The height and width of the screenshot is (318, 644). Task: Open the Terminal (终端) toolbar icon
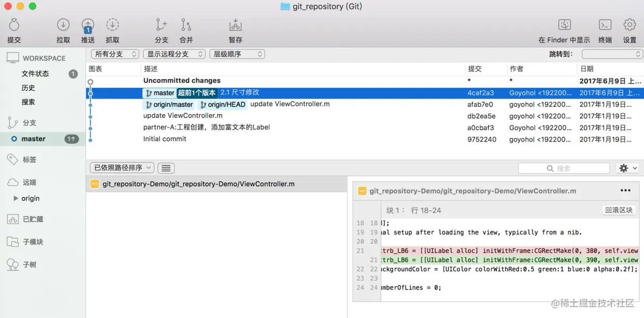(605, 25)
